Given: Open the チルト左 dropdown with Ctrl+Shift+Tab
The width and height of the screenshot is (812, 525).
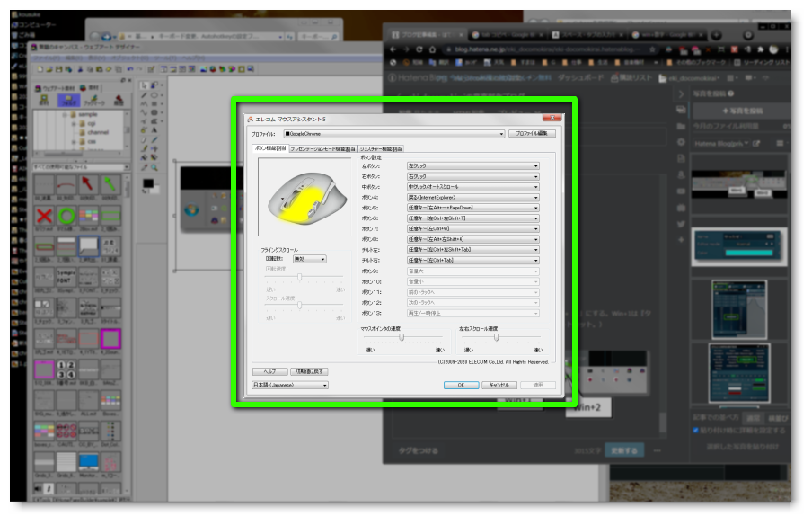Looking at the screenshot, I should 472,250.
